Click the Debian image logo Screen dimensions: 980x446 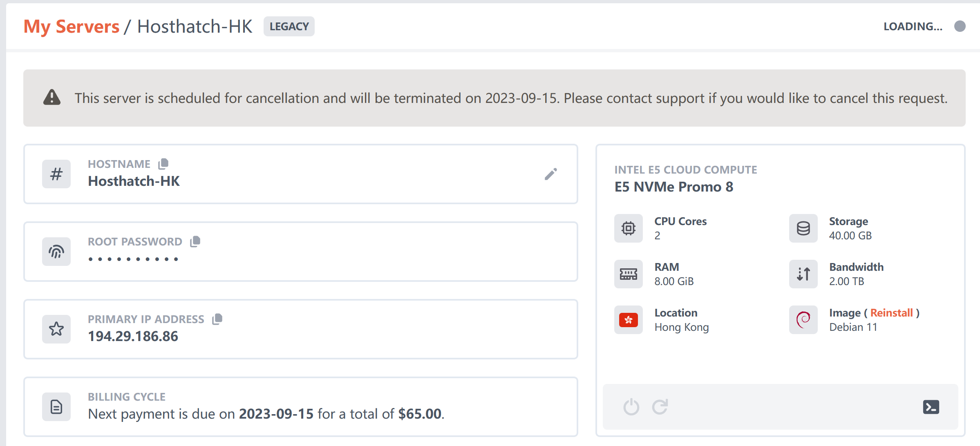click(803, 320)
